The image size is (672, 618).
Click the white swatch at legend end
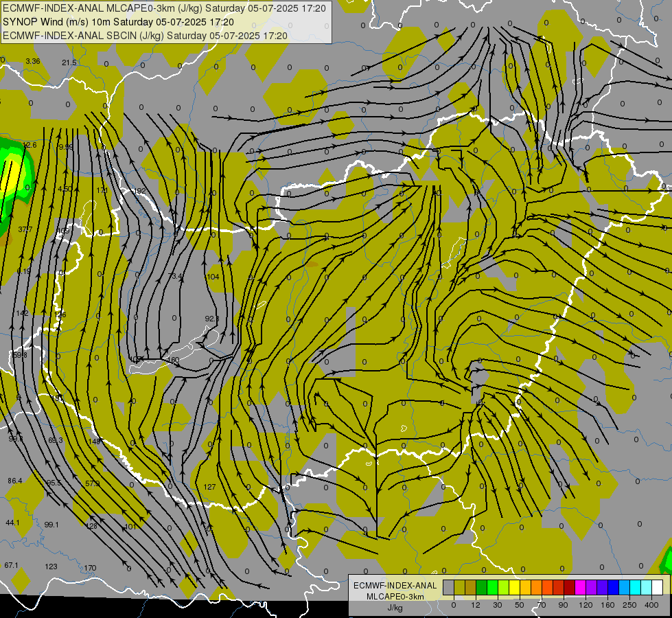tap(658, 587)
